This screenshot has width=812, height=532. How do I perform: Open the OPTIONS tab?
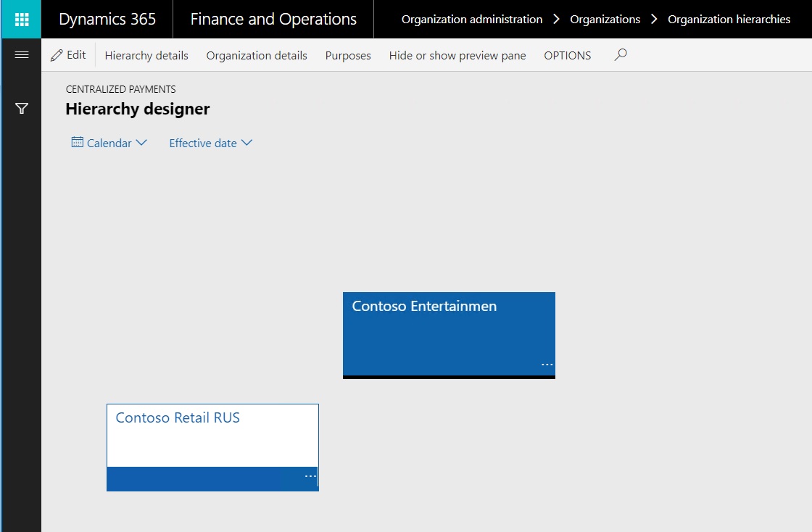(x=567, y=55)
